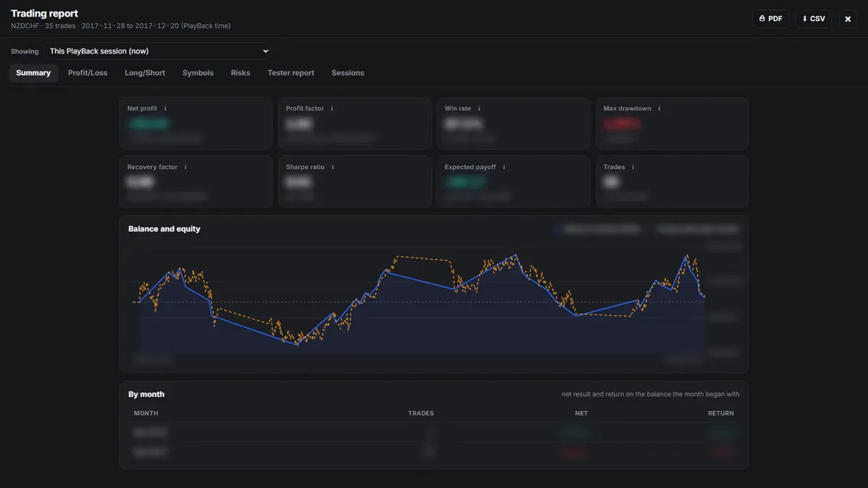This screenshot has height=488, width=868.
Task: Click the Trading report title
Action: [44, 14]
